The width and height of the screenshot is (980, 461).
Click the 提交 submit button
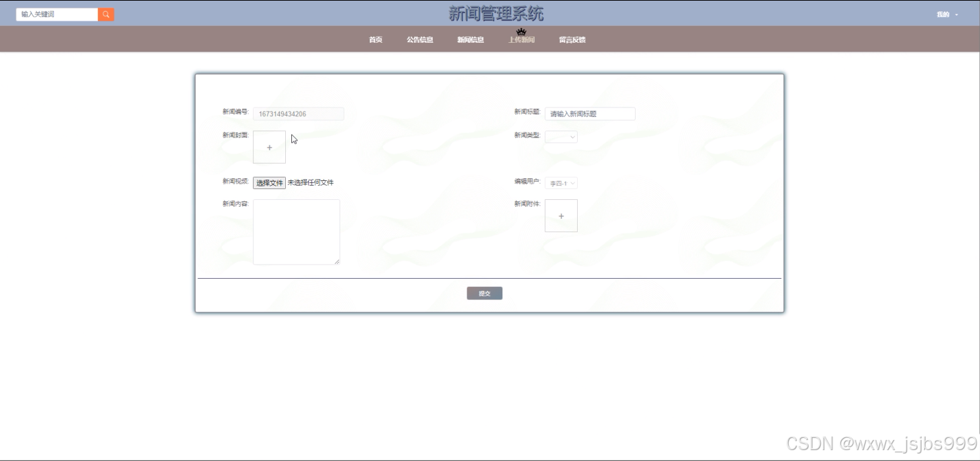coord(485,293)
